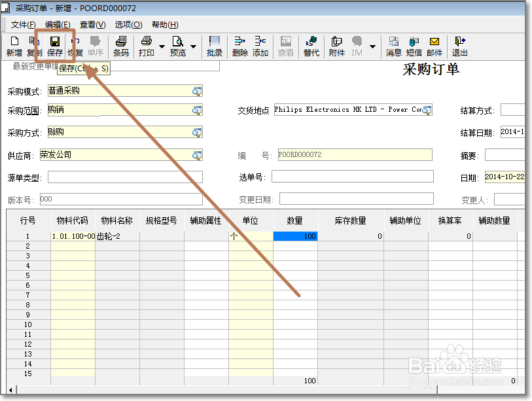Click the 恢复 (Restore) toolbar icon
This screenshot has width=532, height=401.
coord(75,46)
